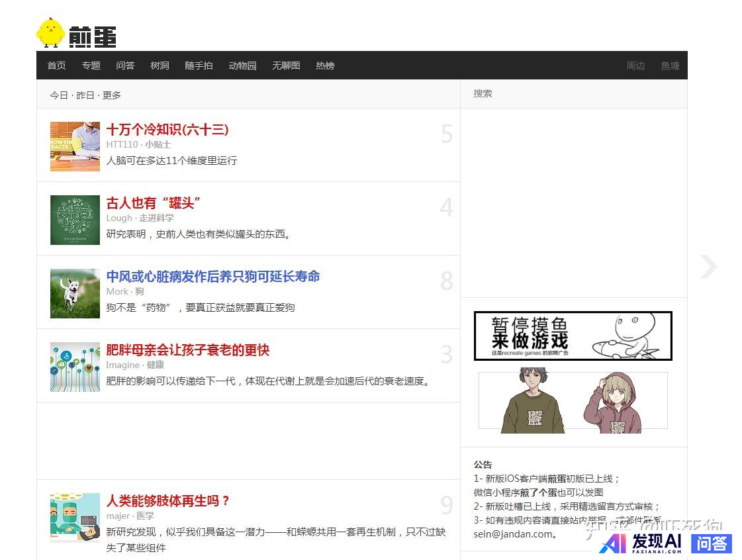Go to the 树洞 section
Screen dimensions: 742x560
pos(160,66)
